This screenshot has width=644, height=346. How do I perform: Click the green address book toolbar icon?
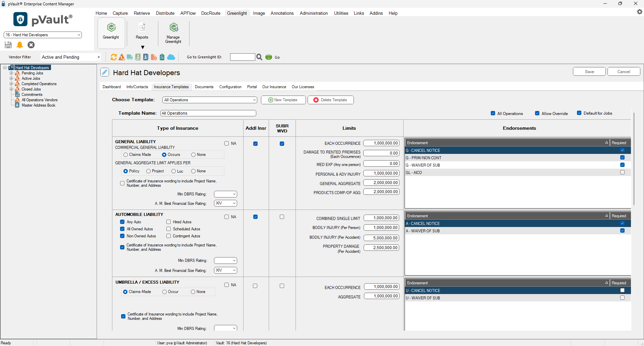pyautogui.click(x=138, y=57)
